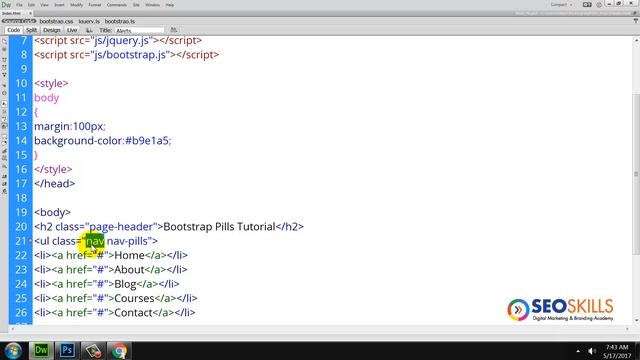Image resolution: width=640 pixels, height=360 pixels.
Task: Collapse the code fold marker at line 21
Action: pos(30,241)
